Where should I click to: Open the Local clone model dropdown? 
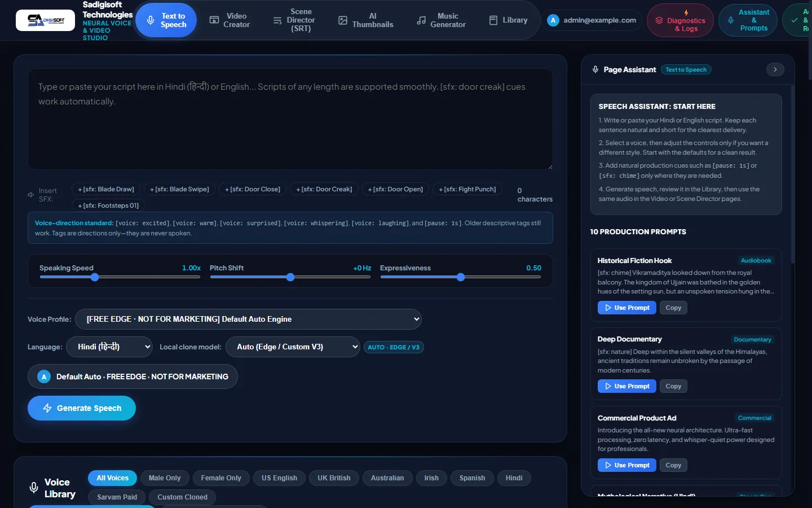293,347
